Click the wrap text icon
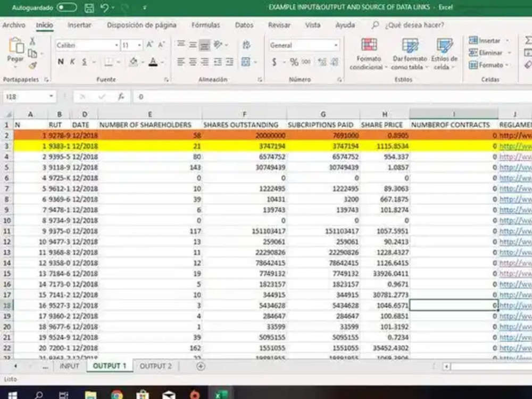532x399 pixels. pyautogui.click(x=247, y=45)
